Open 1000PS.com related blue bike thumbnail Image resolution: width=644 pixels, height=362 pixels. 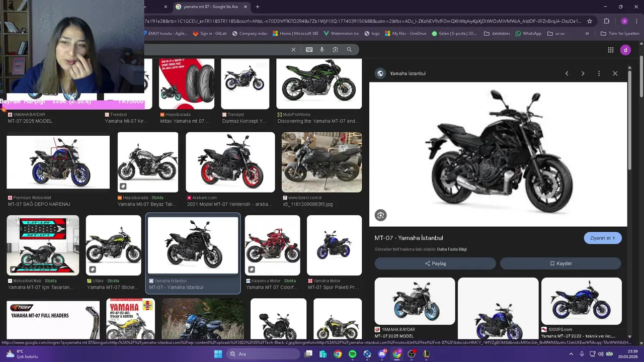(x=581, y=301)
